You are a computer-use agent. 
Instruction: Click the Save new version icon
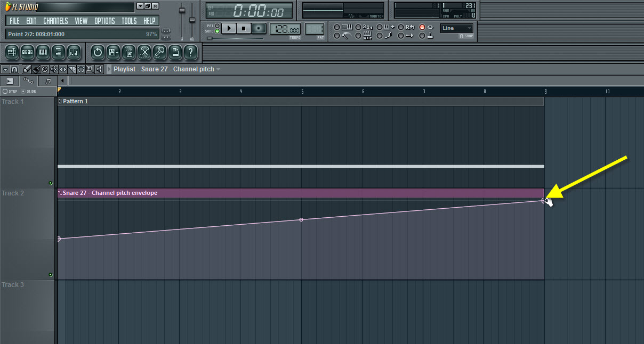pyautogui.click(x=113, y=52)
